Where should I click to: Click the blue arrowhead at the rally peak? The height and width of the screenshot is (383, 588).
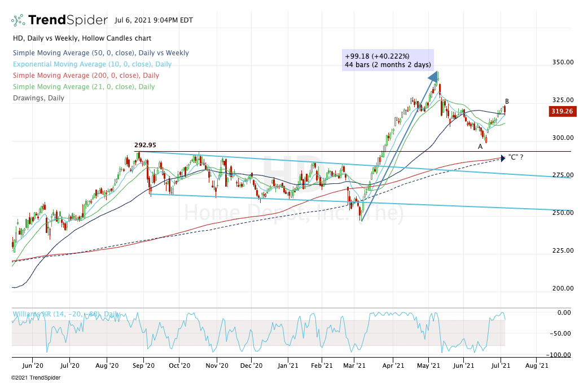click(x=433, y=77)
